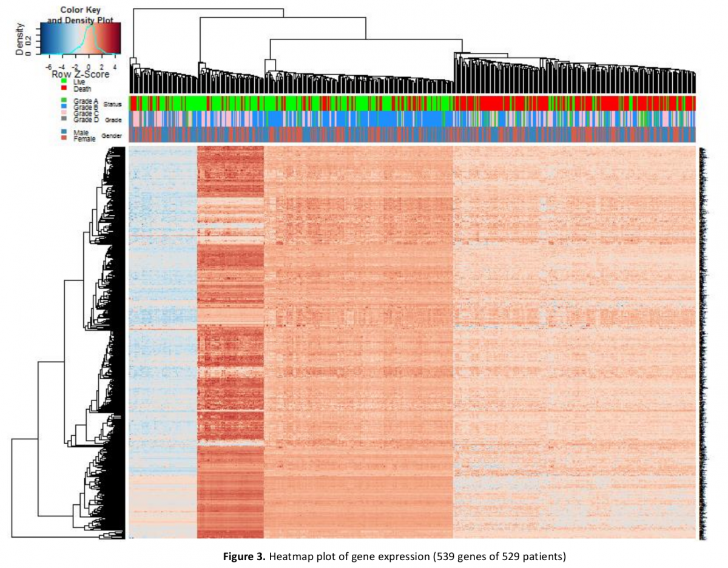Image resolution: width=728 pixels, height=568 pixels.
Task: Select the Grade B blue swatch
Action: [64, 106]
